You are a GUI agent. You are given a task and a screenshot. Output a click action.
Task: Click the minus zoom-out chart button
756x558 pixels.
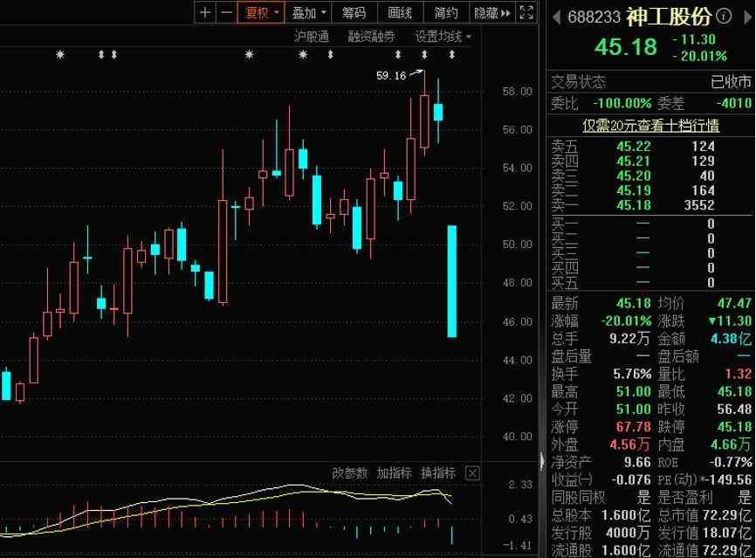(x=226, y=12)
